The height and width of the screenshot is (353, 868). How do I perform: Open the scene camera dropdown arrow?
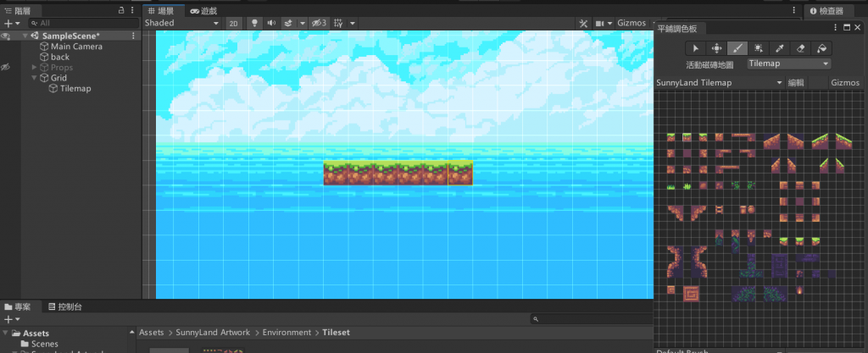point(610,23)
